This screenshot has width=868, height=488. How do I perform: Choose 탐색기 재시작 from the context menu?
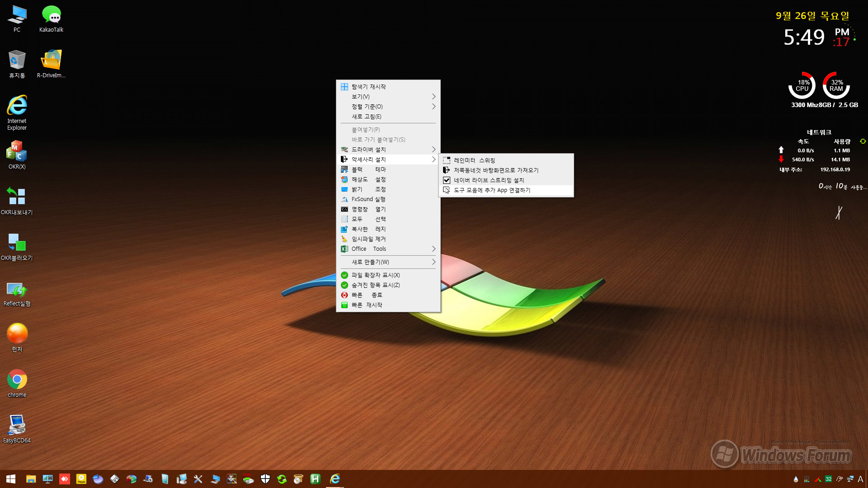click(x=388, y=87)
